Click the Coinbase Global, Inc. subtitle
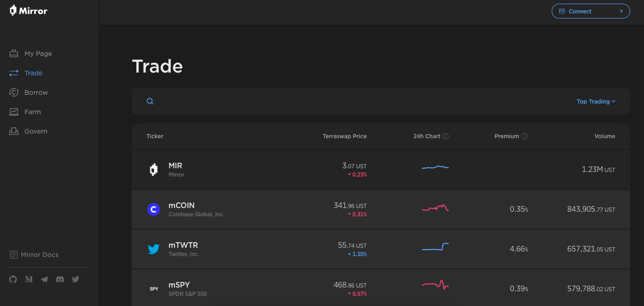644x306 pixels. click(x=197, y=214)
